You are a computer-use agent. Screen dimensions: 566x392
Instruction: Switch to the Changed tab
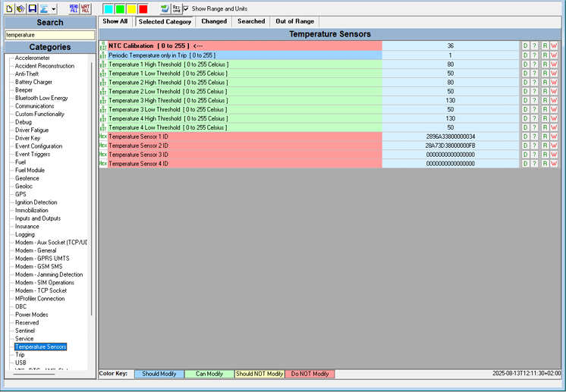(x=214, y=22)
